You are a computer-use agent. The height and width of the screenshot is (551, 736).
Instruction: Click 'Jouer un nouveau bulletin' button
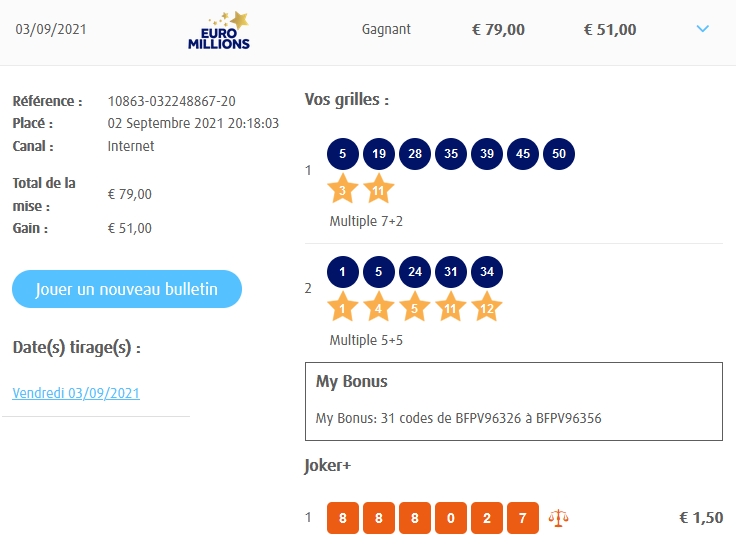coord(127,289)
